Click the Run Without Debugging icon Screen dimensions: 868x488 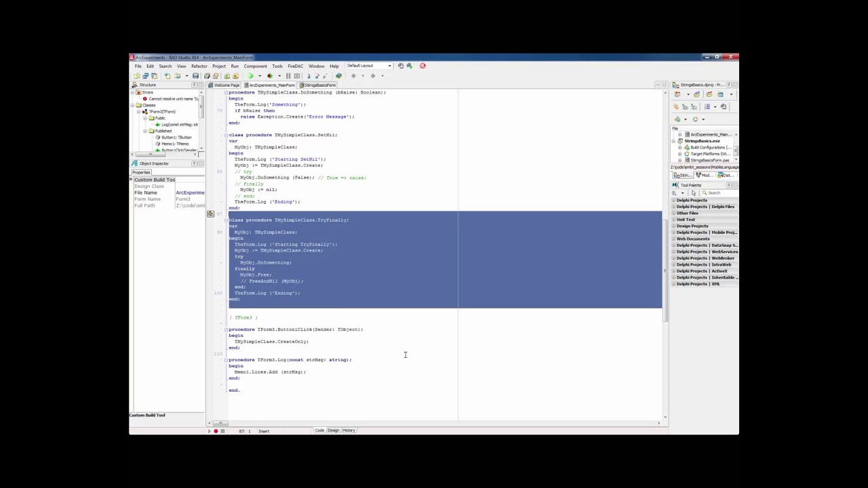point(270,76)
